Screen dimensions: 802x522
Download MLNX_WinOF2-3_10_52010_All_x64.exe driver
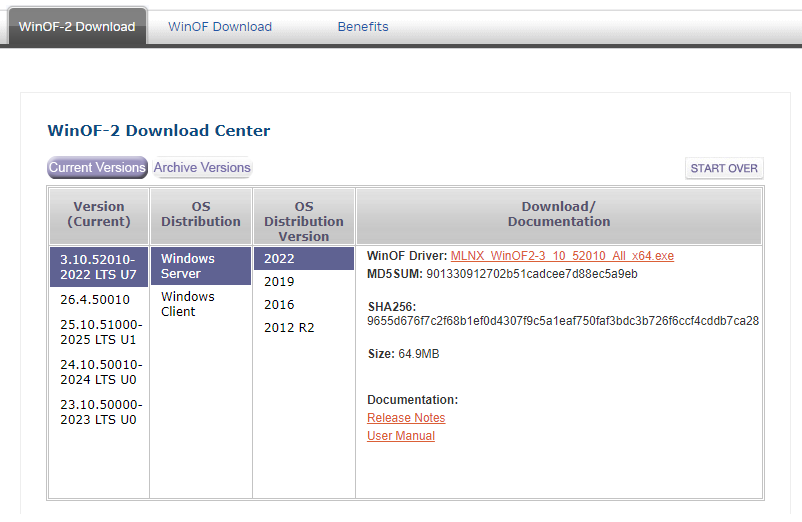point(562,256)
